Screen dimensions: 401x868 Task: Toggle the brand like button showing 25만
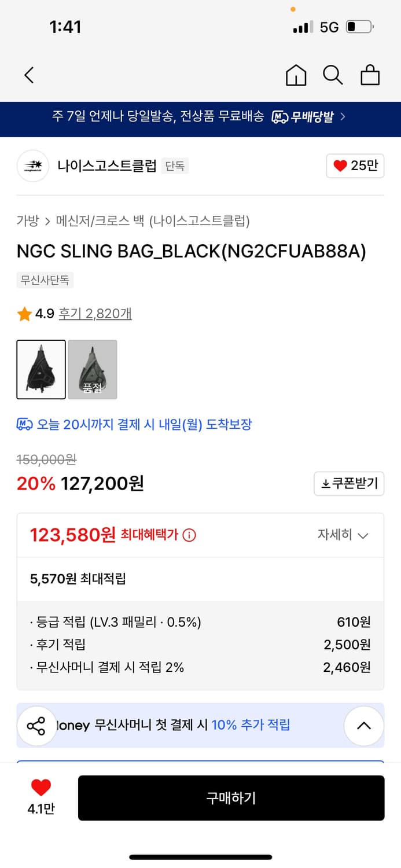(x=355, y=166)
